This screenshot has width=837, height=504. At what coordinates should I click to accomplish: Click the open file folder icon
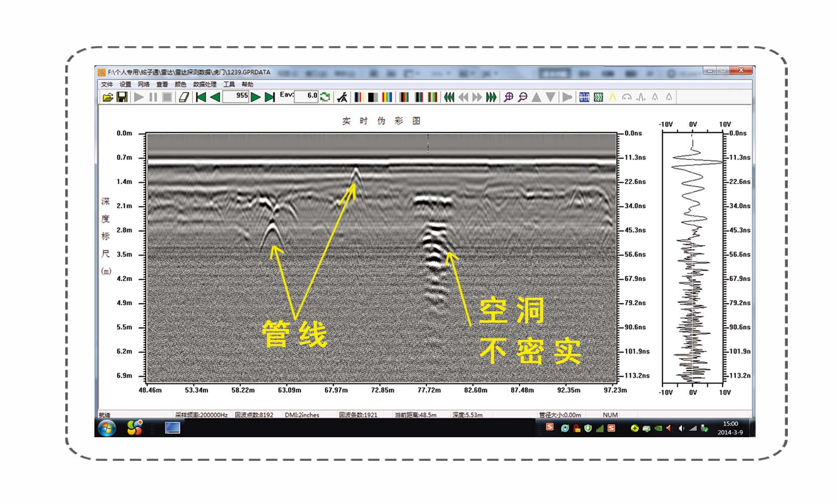coord(107,97)
